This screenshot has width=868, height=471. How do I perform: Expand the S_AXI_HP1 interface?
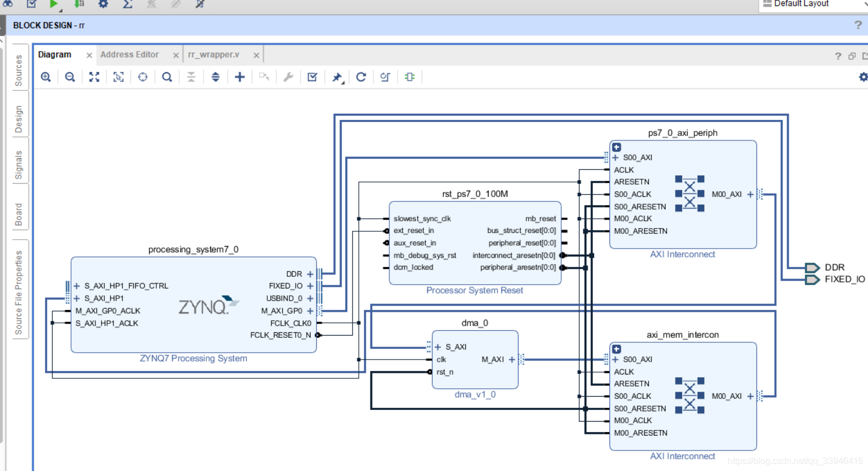tap(77, 298)
